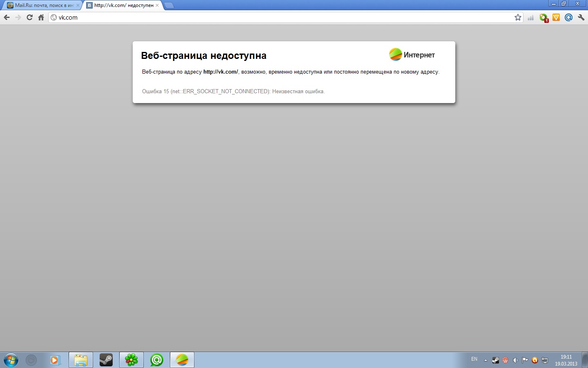Open the Mail.Ru @ extension icon
Viewport: 588px width, 368px height.
(568, 17)
